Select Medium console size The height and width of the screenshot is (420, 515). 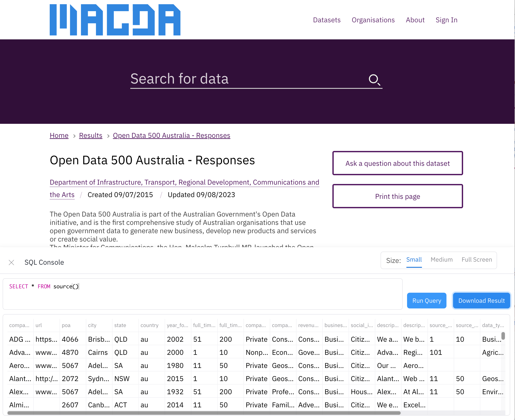pos(441,260)
